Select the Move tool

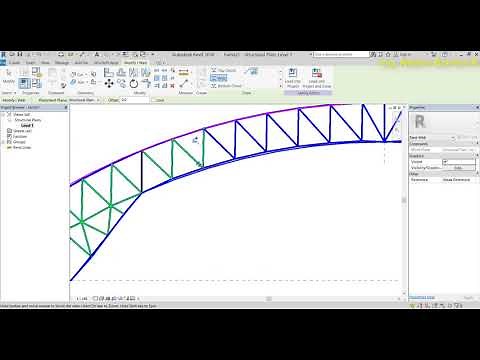click(109, 84)
